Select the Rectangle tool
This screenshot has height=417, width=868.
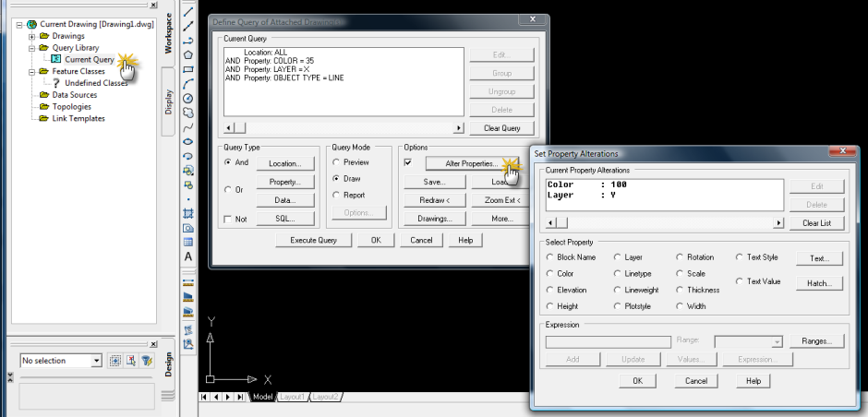point(188,69)
